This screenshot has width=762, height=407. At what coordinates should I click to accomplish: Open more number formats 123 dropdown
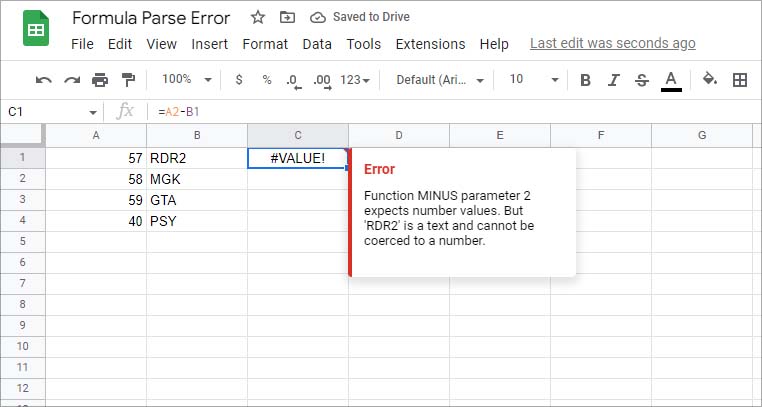[355, 80]
